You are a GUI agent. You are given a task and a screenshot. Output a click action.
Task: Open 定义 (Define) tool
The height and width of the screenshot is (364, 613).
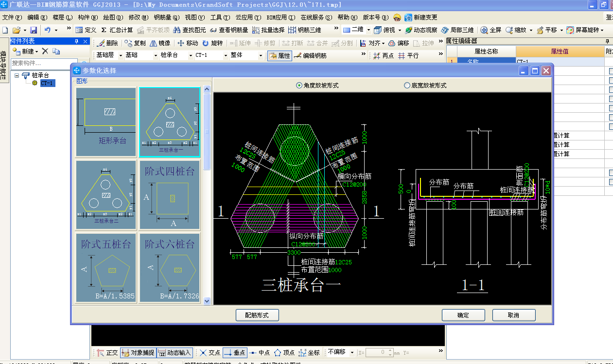(85, 30)
